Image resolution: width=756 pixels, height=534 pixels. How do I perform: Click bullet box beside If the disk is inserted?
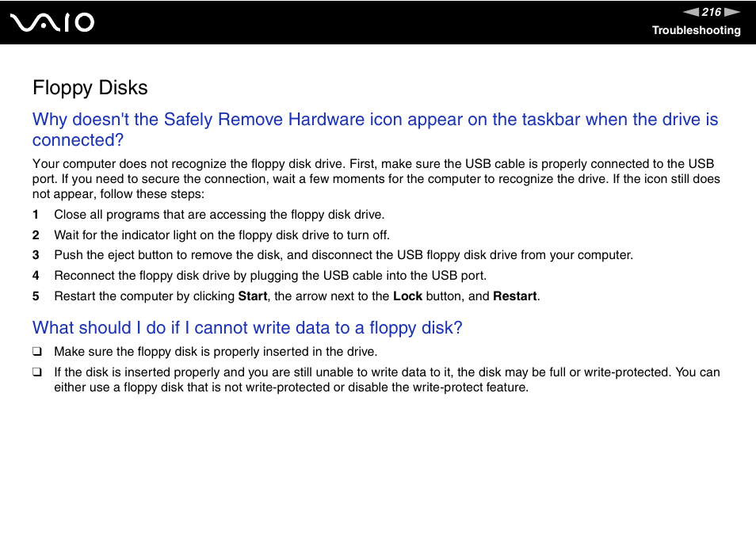(37, 372)
